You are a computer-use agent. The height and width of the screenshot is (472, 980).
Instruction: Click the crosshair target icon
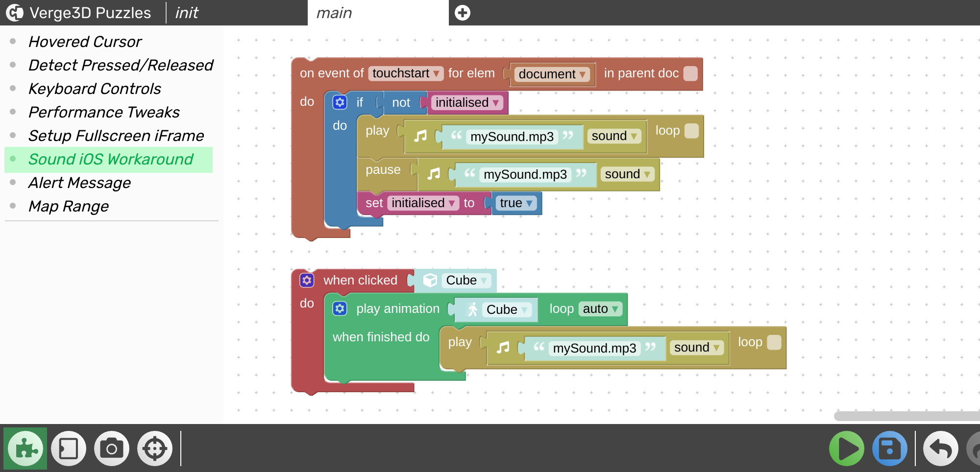[155, 448]
